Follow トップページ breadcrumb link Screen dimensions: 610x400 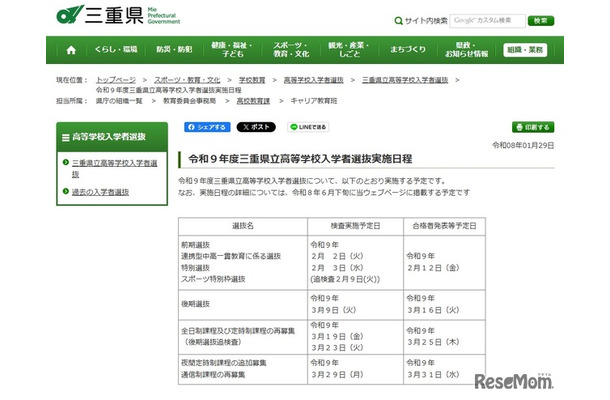pos(116,80)
